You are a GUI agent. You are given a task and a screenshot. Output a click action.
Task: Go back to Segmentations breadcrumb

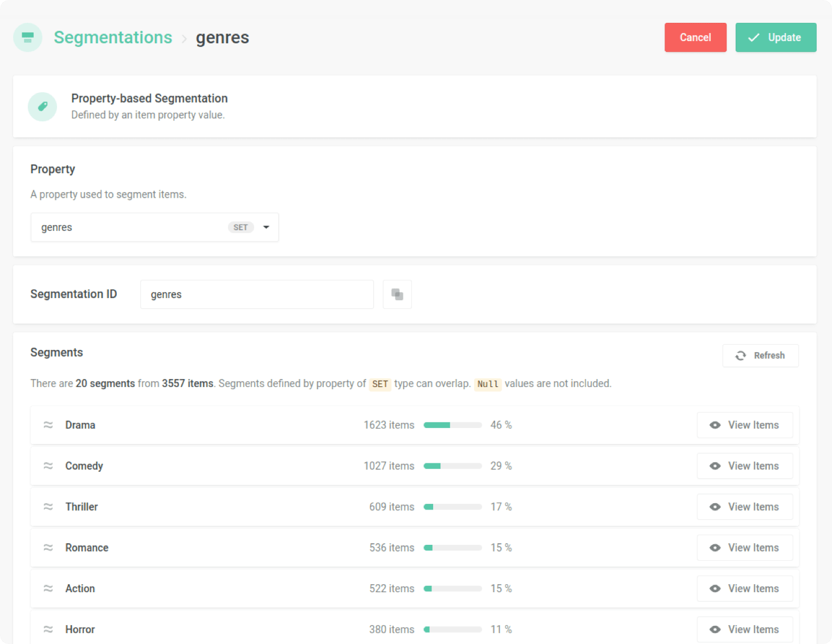pyautogui.click(x=113, y=38)
